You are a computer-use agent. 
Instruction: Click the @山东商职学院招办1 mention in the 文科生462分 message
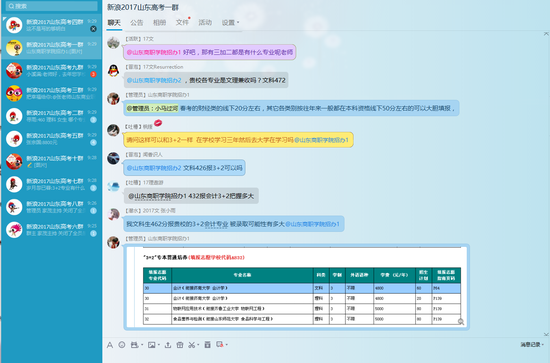coord(312,224)
